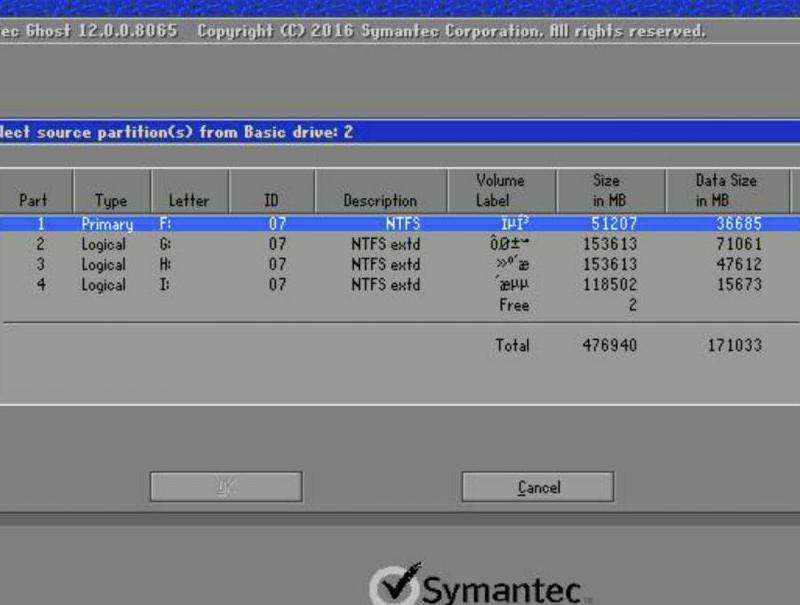Click the source partition dialog title bar

point(400,132)
